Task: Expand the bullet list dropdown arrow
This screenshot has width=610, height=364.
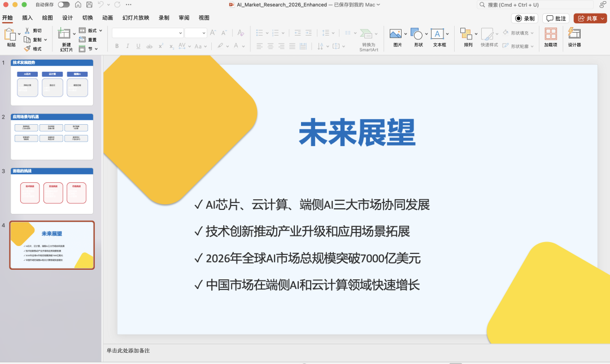Action: pos(267,32)
